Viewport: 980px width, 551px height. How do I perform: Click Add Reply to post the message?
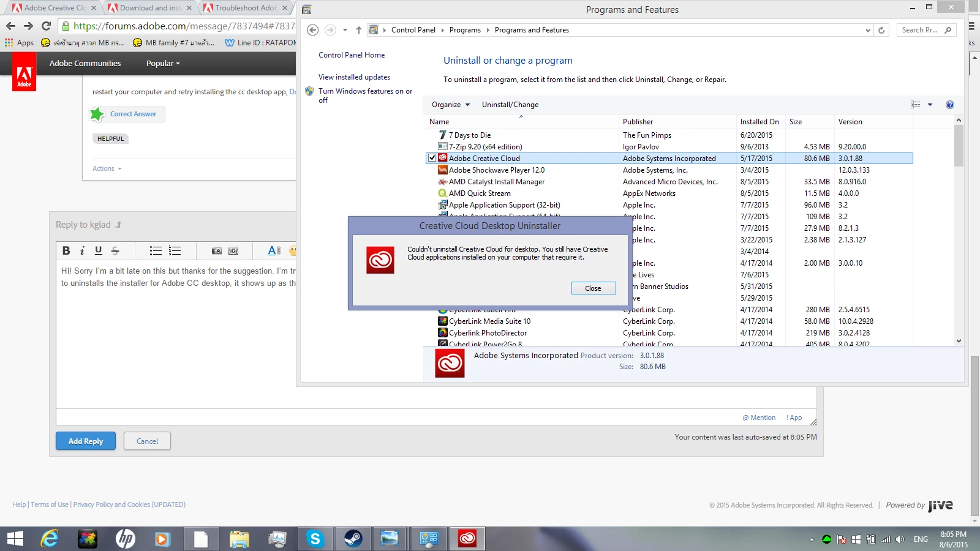point(86,441)
